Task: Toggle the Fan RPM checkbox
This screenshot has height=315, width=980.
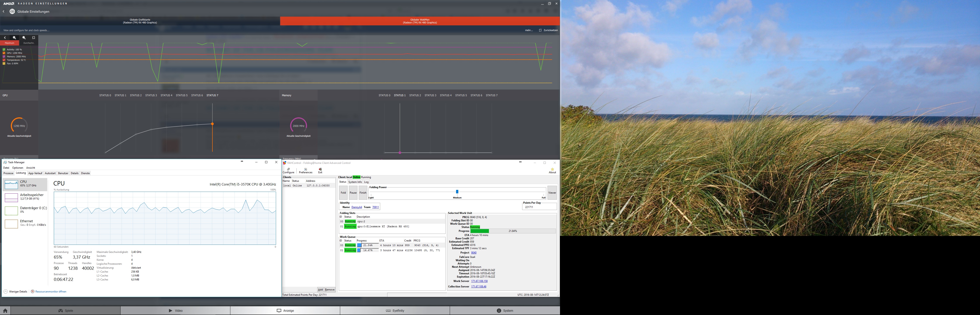Action: 4,63
